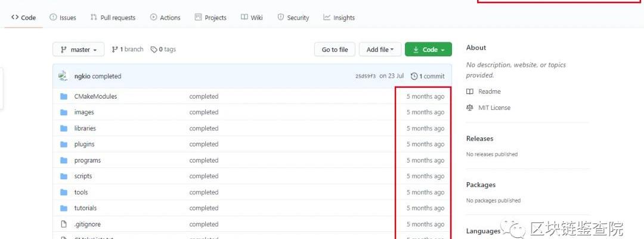
Task: Open the scripts folder
Action: (x=83, y=176)
